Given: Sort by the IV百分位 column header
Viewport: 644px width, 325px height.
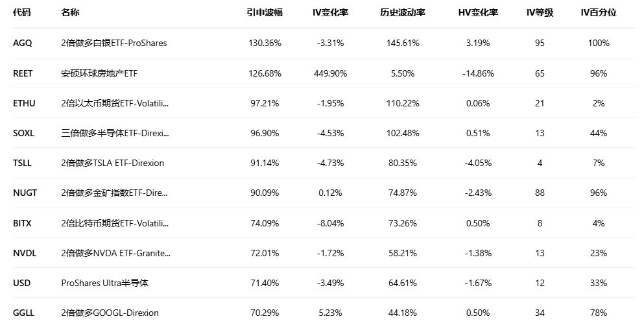Looking at the screenshot, I should [x=599, y=12].
